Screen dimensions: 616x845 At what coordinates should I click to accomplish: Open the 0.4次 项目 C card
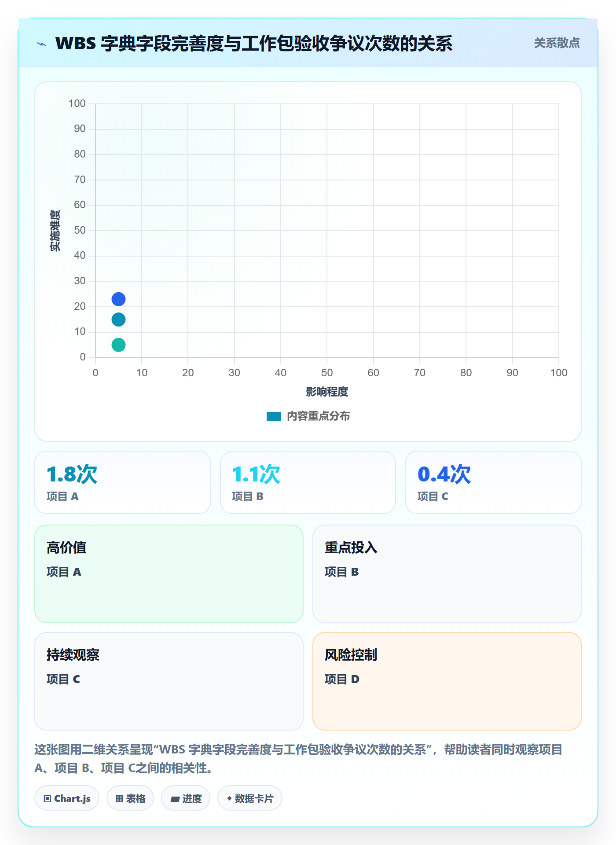tap(493, 482)
